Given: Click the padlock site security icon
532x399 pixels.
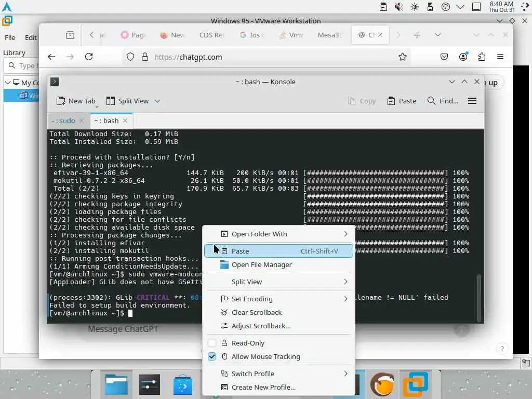Looking at the screenshot, I should [145, 57].
